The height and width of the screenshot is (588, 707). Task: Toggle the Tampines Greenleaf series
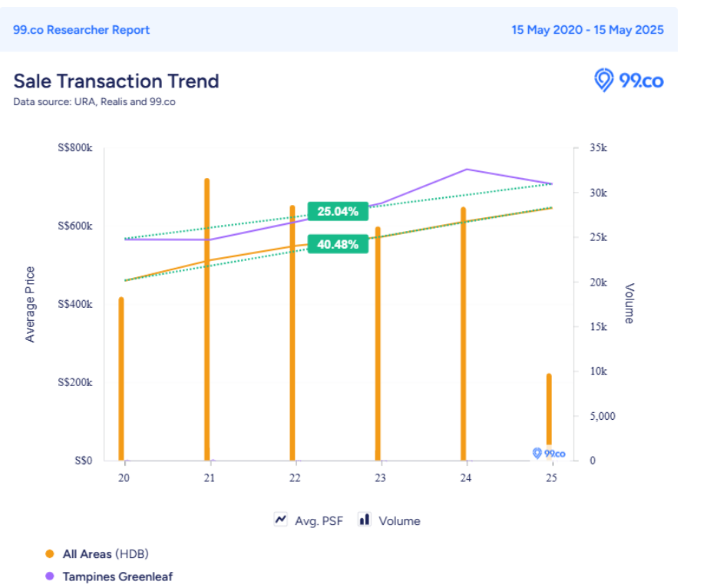118,576
